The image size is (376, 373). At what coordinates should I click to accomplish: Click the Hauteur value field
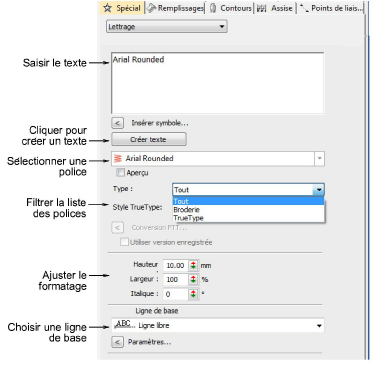(176, 266)
